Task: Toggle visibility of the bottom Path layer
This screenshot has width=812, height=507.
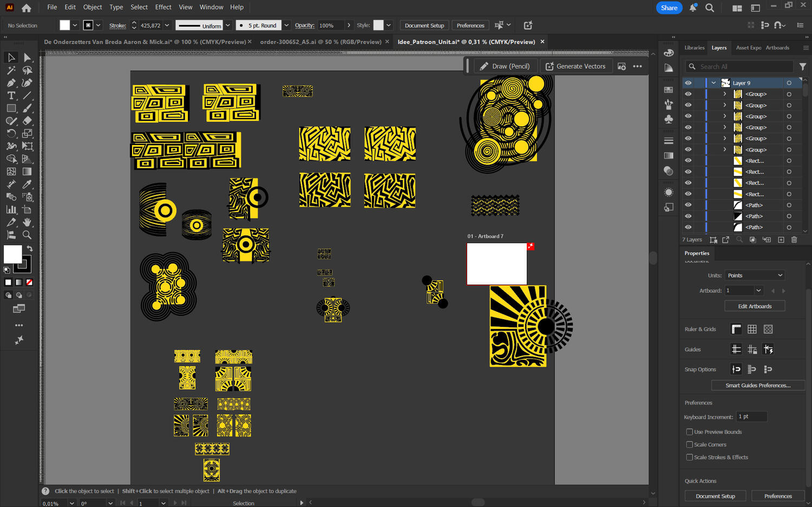Action: coord(688,227)
